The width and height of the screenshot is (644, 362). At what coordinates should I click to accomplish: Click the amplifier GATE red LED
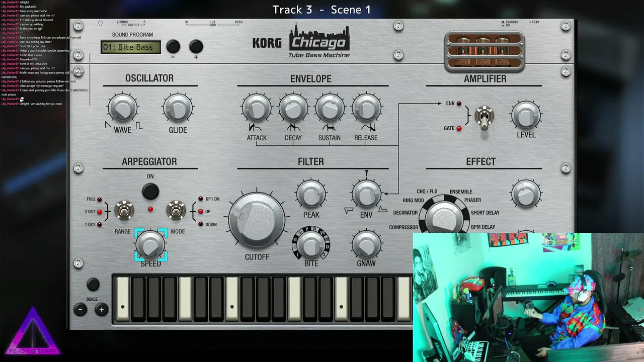(x=459, y=128)
